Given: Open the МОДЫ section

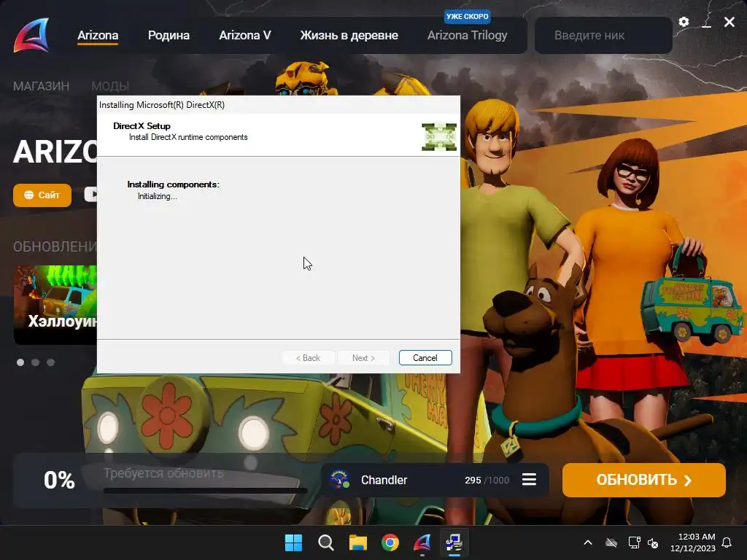Looking at the screenshot, I should tap(110, 86).
